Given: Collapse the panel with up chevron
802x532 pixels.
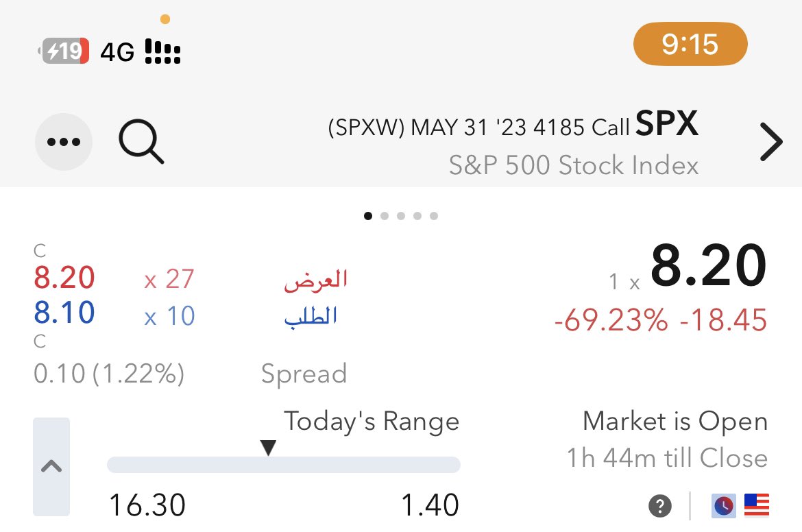Looking at the screenshot, I should [51, 466].
